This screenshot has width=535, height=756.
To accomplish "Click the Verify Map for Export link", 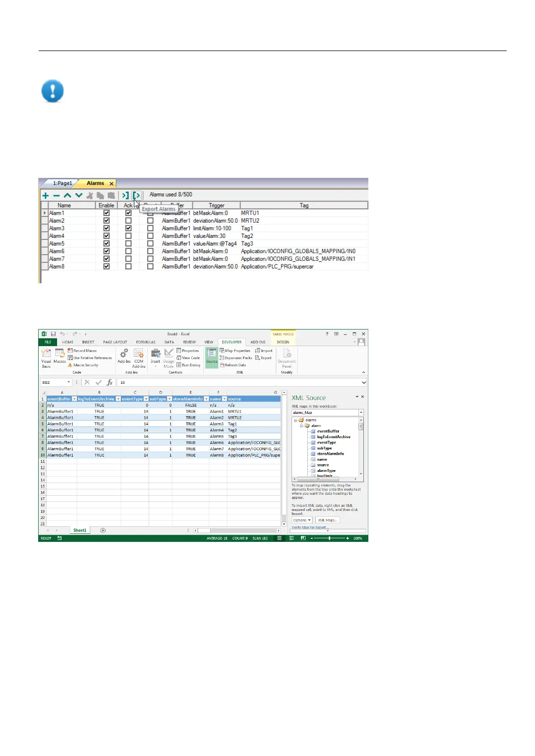I will coord(310,527).
